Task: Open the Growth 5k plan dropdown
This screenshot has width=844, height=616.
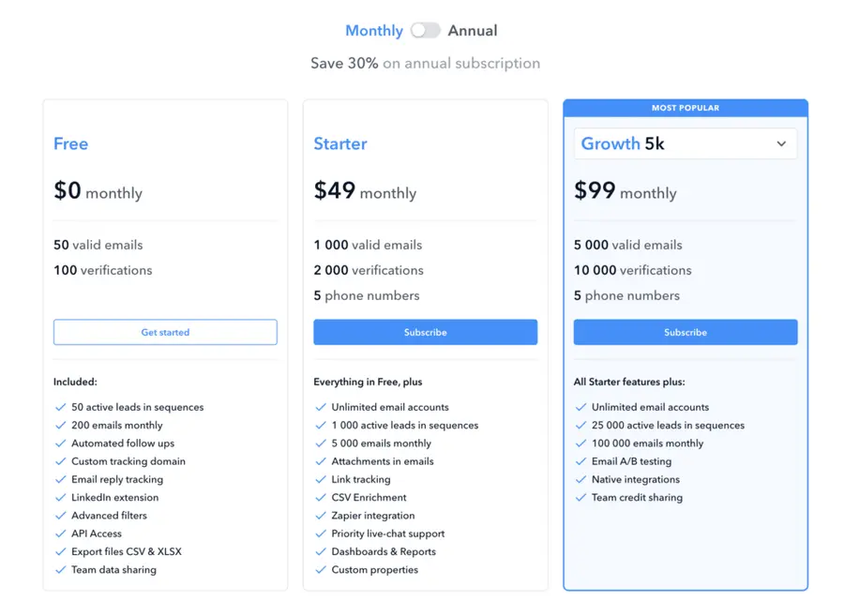Action: tap(686, 143)
